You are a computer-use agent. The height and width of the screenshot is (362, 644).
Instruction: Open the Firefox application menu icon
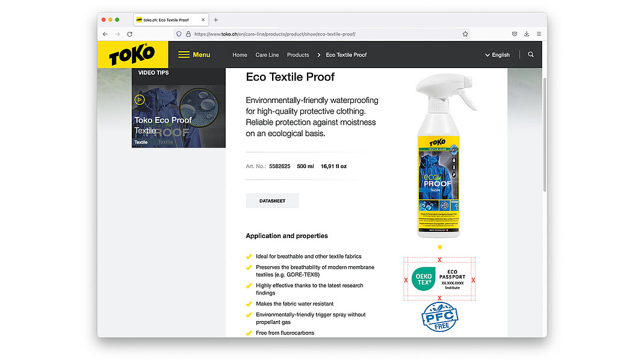[x=539, y=34]
